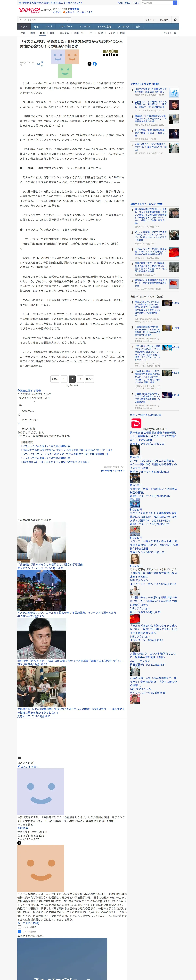Share article on X (Twitter) icon
This screenshot has width=196, height=980.
click(90, 64)
